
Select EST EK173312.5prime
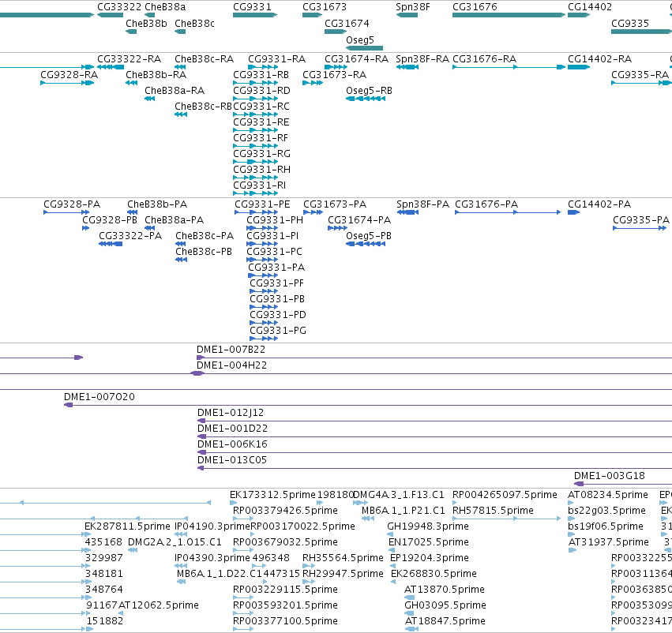pos(272,495)
